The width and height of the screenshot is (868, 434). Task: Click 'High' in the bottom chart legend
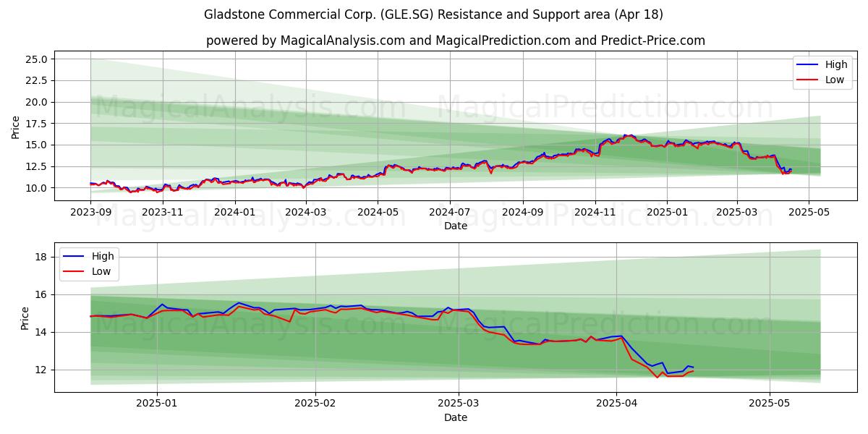click(x=103, y=256)
